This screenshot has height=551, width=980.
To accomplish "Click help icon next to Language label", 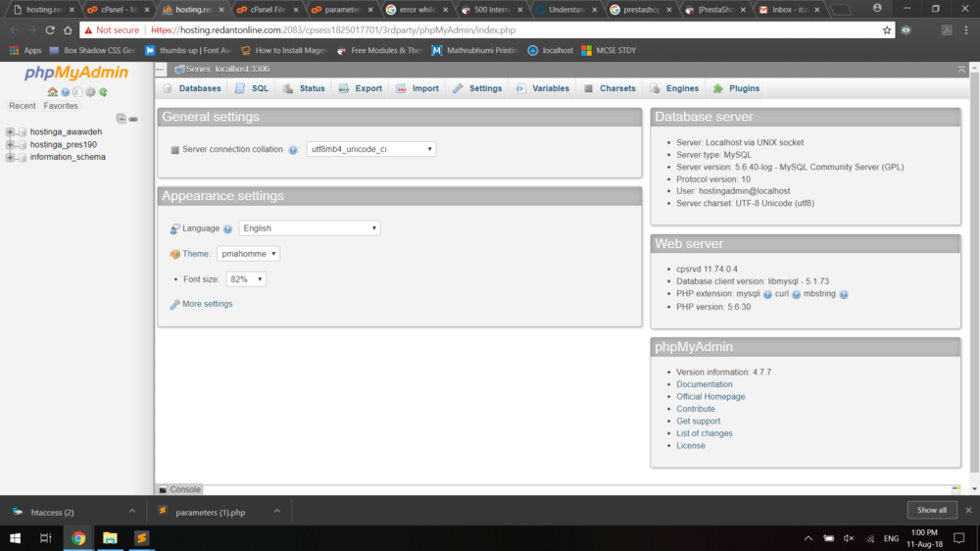I will pos(228,228).
